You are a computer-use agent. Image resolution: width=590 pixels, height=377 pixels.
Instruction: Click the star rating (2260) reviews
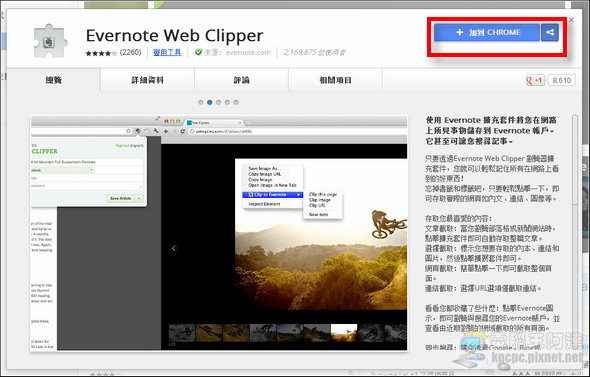(113, 53)
